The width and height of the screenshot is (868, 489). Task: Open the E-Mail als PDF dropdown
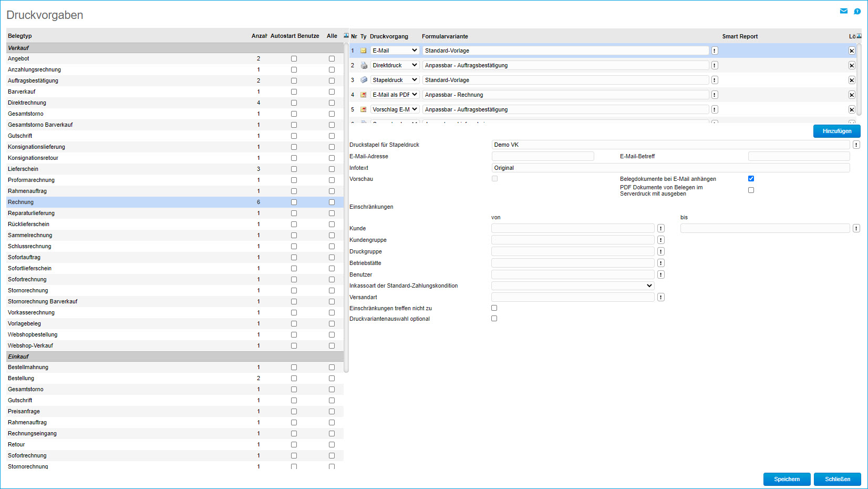[395, 95]
